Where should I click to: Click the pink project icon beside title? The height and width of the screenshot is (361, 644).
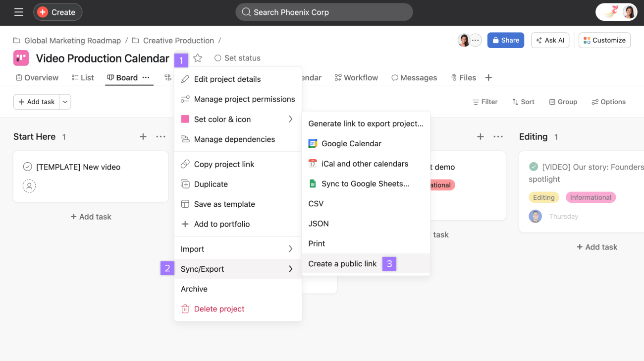click(x=21, y=58)
